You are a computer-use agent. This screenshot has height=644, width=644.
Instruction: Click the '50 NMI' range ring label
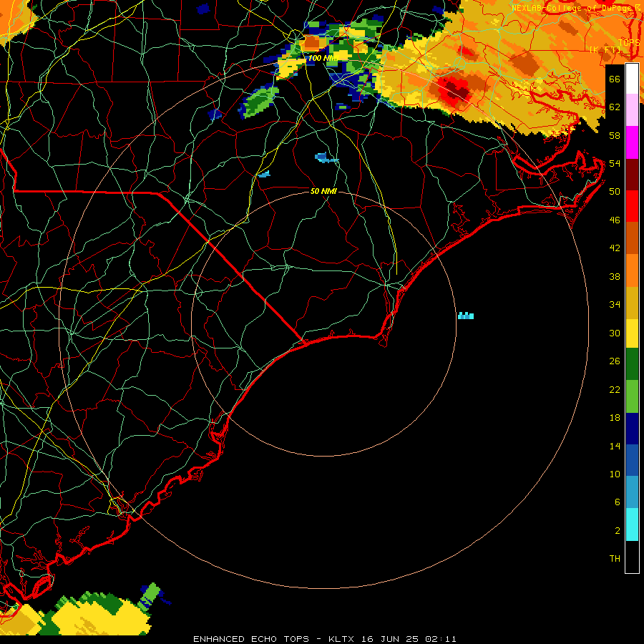click(323, 191)
